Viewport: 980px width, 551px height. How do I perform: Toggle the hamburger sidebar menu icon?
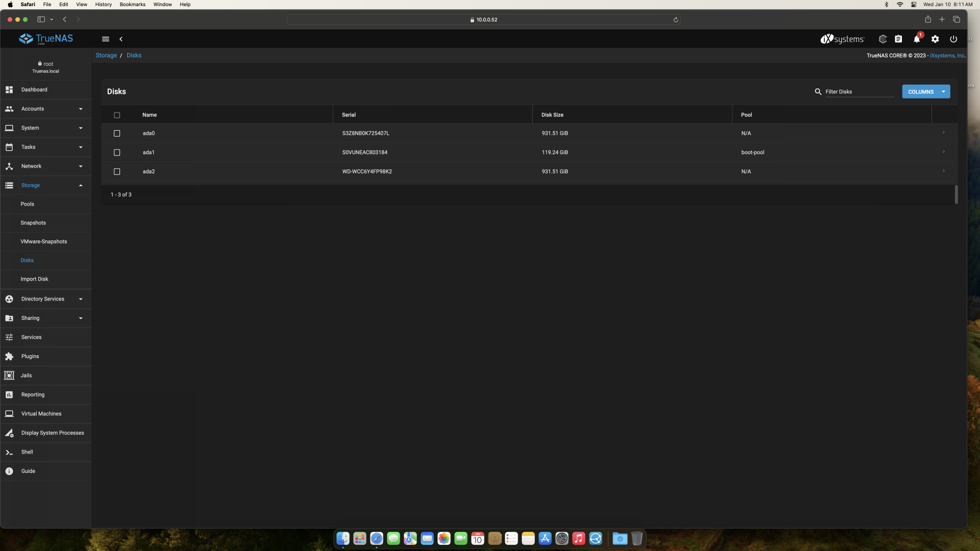106,39
